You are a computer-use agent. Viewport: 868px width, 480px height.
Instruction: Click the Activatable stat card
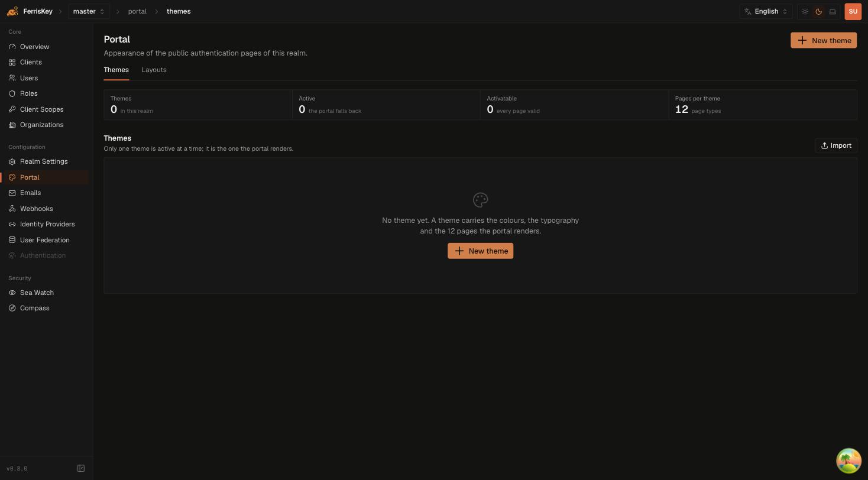tap(574, 105)
